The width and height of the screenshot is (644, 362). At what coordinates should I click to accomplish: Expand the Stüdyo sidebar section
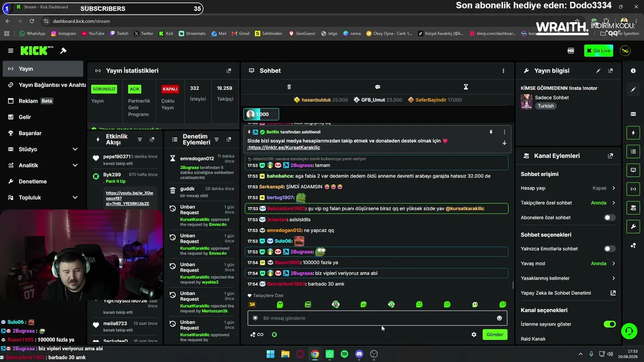tap(75, 149)
